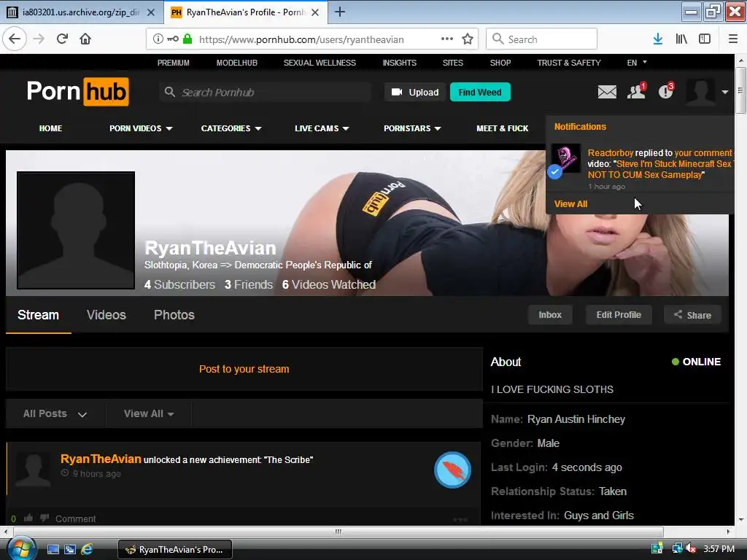Open TRUST & SAFETY in the top menu
The width and height of the screenshot is (747, 560).
point(569,63)
